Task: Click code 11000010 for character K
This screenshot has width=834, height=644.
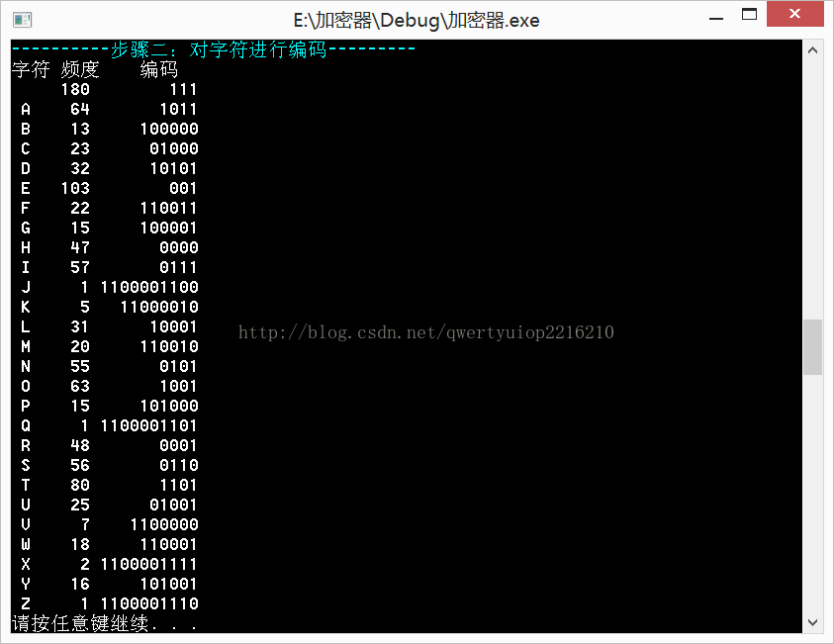Action: [x=159, y=307]
